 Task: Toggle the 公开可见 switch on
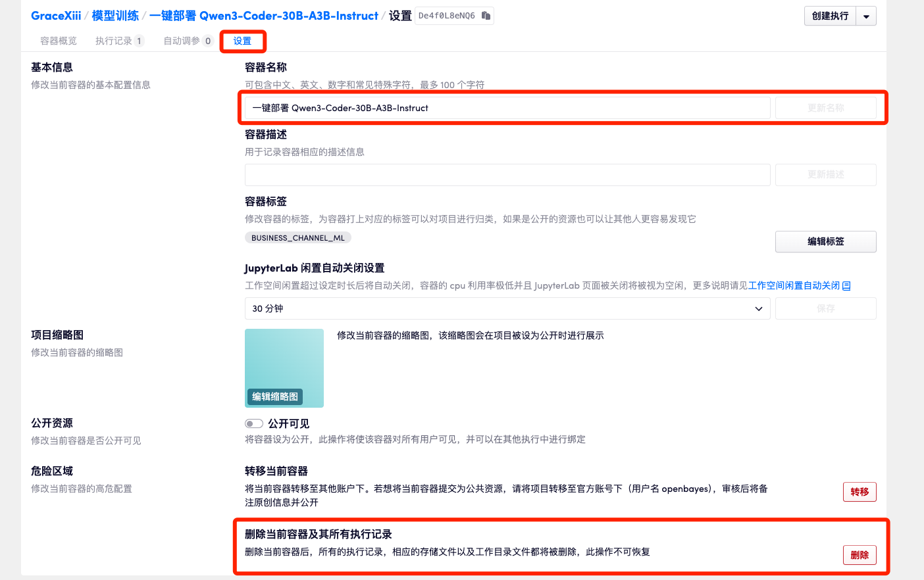tap(253, 423)
